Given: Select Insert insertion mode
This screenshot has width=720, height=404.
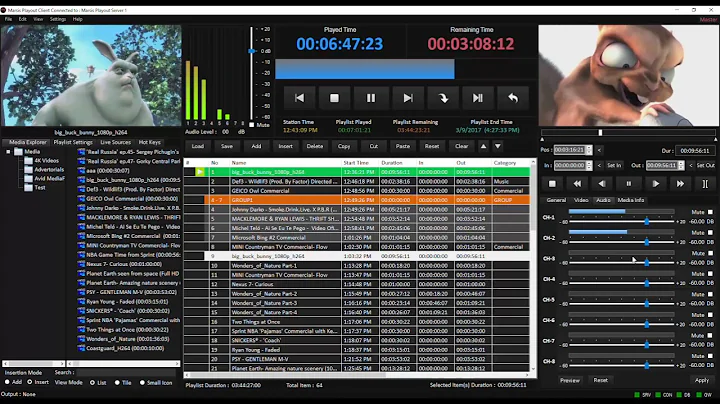Looking at the screenshot, I should pos(30,382).
